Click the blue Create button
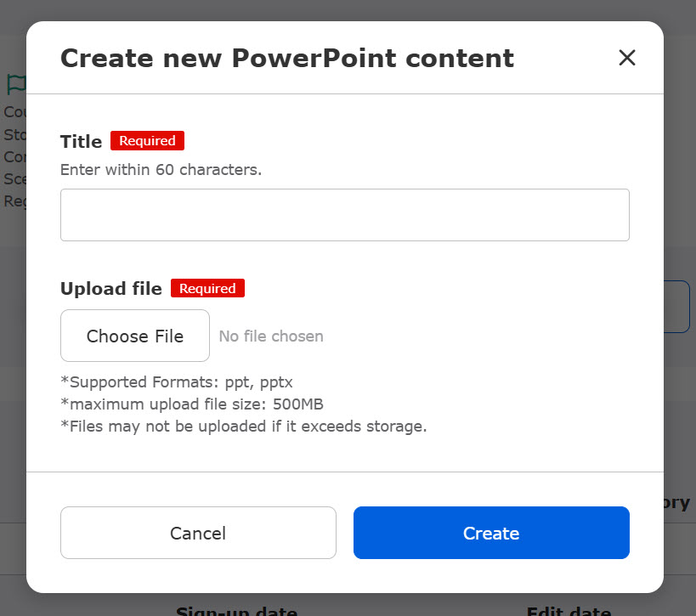Image resolution: width=696 pixels, height=616 pixels. click(x=491, y=533)
